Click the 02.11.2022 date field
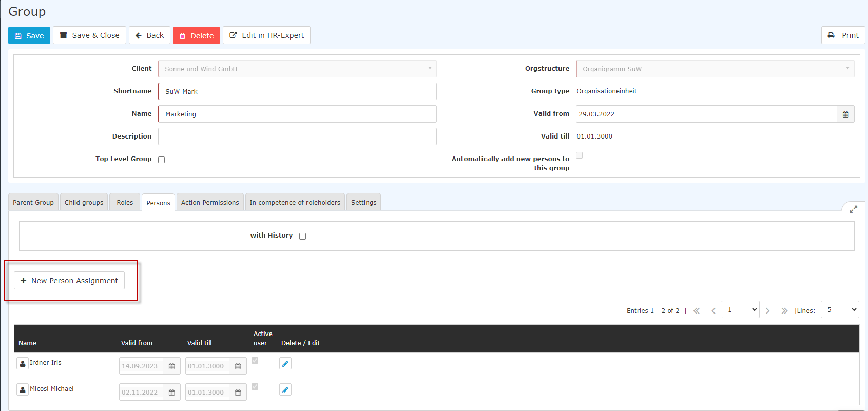 (141, 392)
